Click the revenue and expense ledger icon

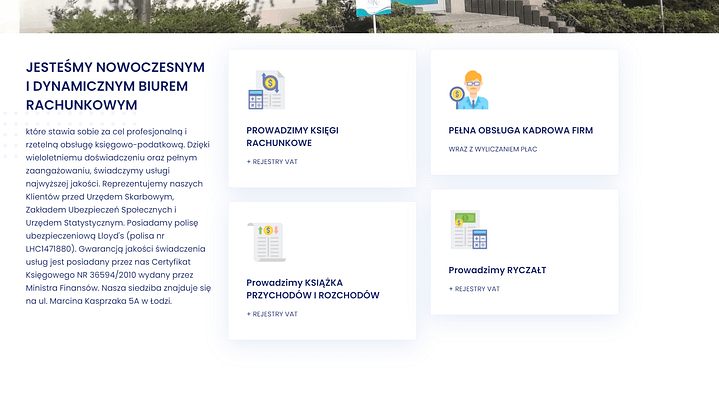266,242
